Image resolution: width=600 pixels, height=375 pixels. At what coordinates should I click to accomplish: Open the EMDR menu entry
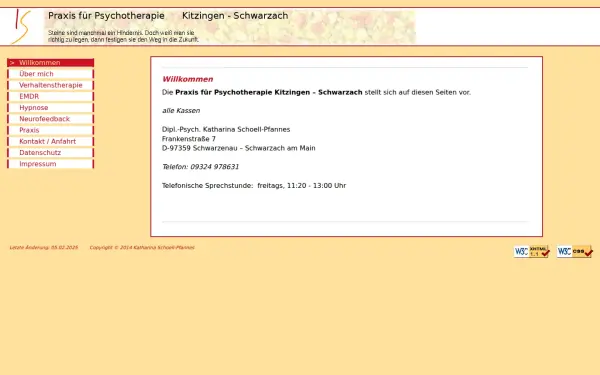point(51,96)
